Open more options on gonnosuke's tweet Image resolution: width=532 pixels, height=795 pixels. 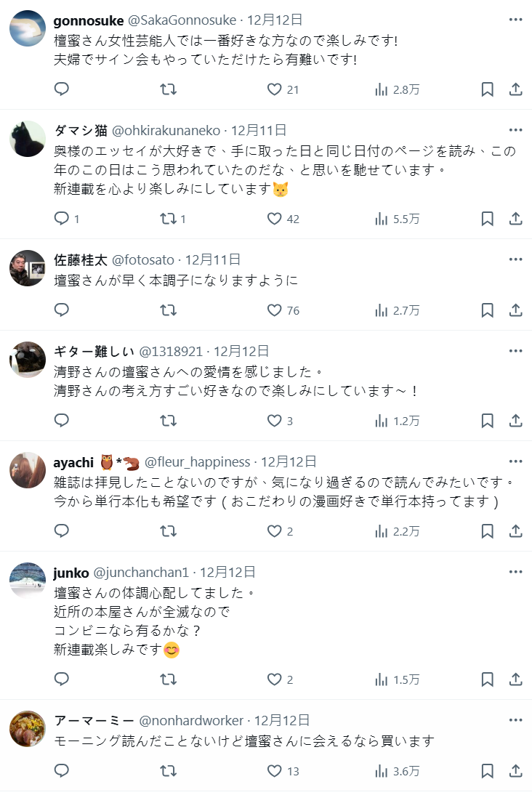(x=515, y=20)
